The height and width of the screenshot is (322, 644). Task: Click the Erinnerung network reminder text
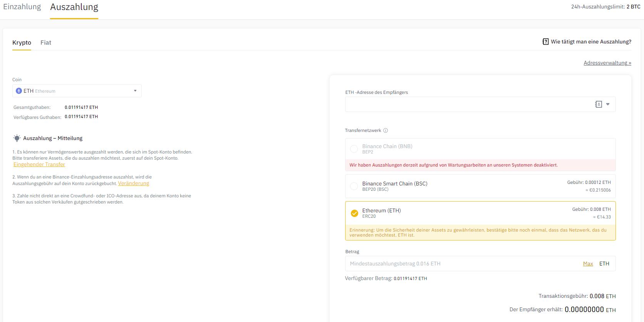478,232
